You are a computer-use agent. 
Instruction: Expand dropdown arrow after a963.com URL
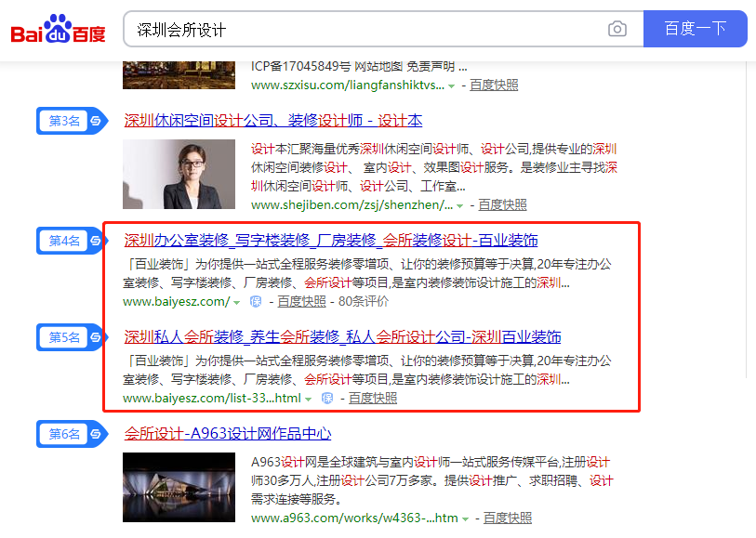coord(465,519)
